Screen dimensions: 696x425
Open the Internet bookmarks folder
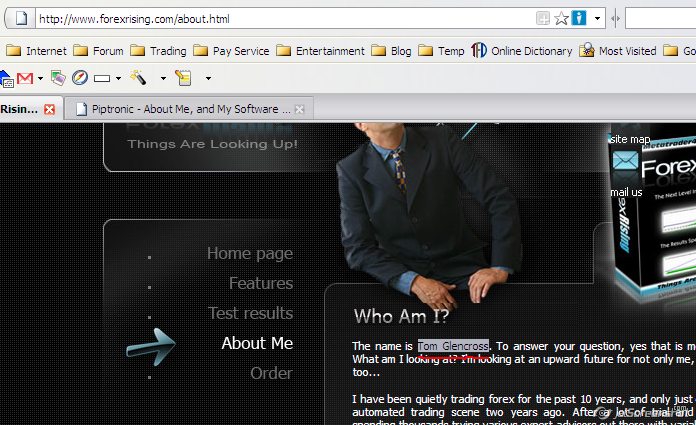coord(36,51)
